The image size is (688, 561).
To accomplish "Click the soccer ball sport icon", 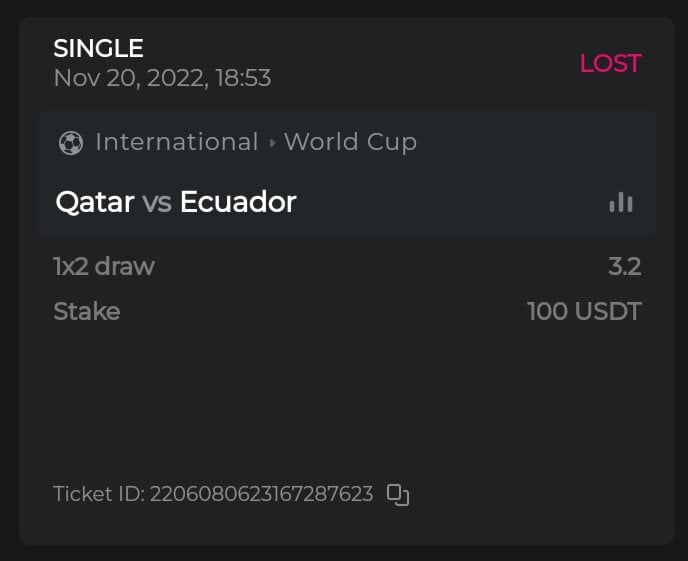I will point(71,143).
